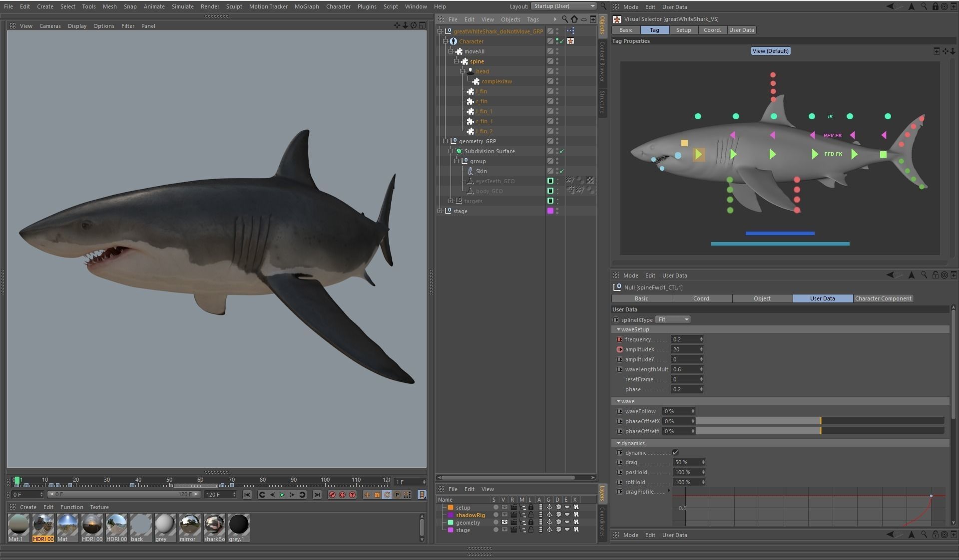Toggle visibility eye of geometry layer
This screenshot has height=560, width=959.
[x=504, y=522]
